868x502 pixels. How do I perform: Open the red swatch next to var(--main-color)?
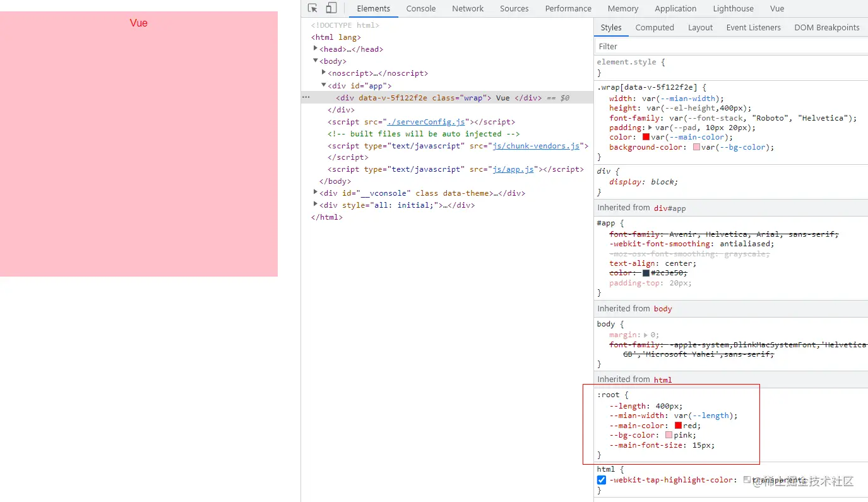[646, 137]
